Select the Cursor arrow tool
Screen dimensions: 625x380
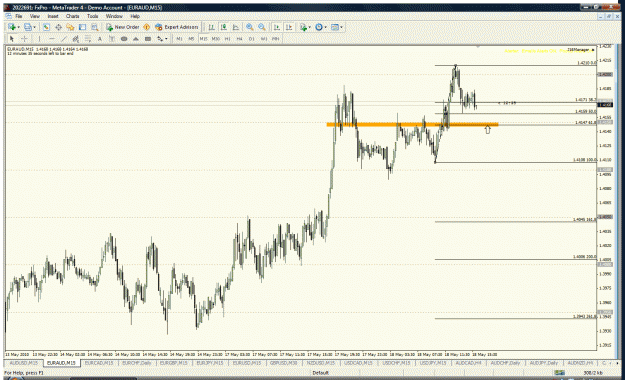pyautogui.click(x=12, y=39)
